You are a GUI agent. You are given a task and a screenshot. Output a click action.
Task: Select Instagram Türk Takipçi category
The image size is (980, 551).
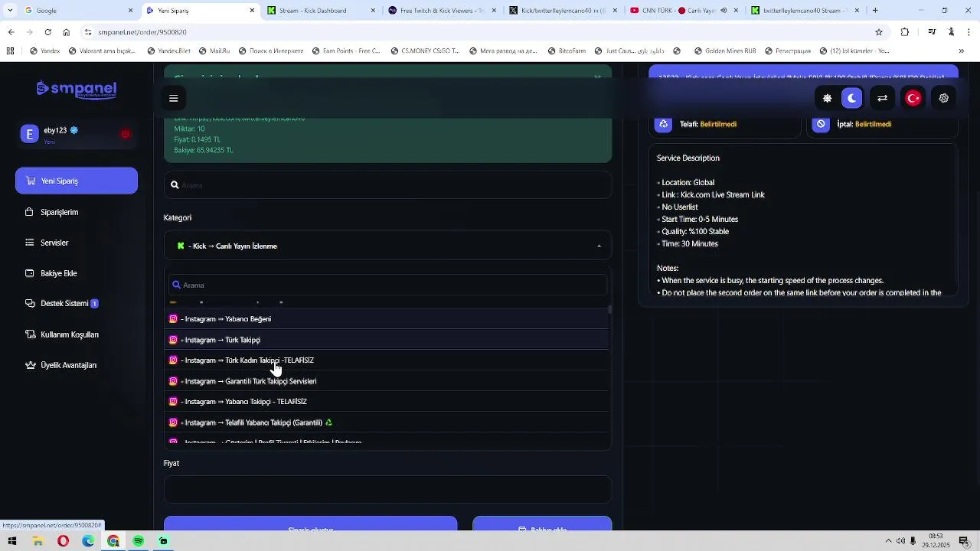387,340
